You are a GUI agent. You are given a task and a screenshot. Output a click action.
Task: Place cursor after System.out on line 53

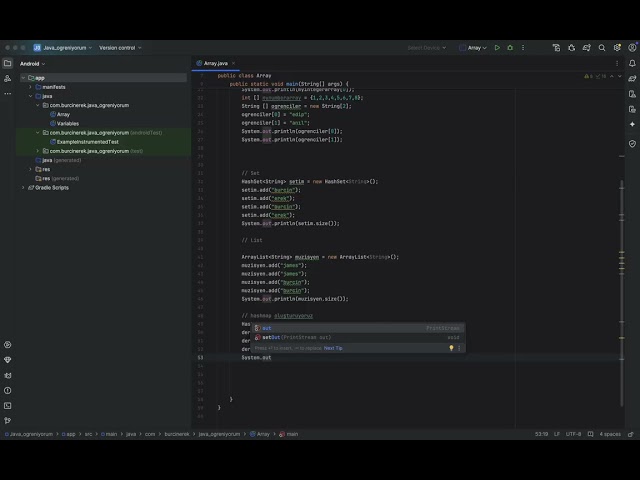click(271, 358)
